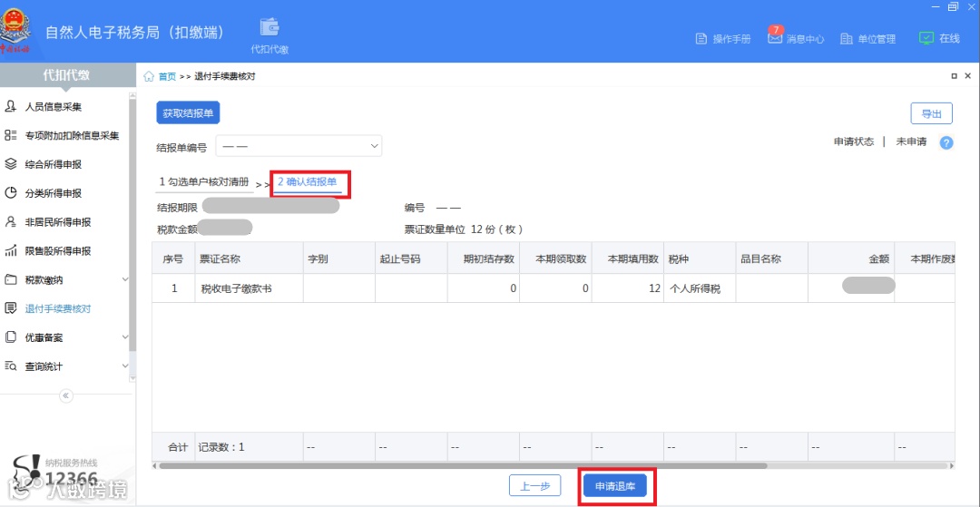Click the 限售股所得申报 chart icon
The width and height of the screenshot is (980, 507).
(10, 251)
